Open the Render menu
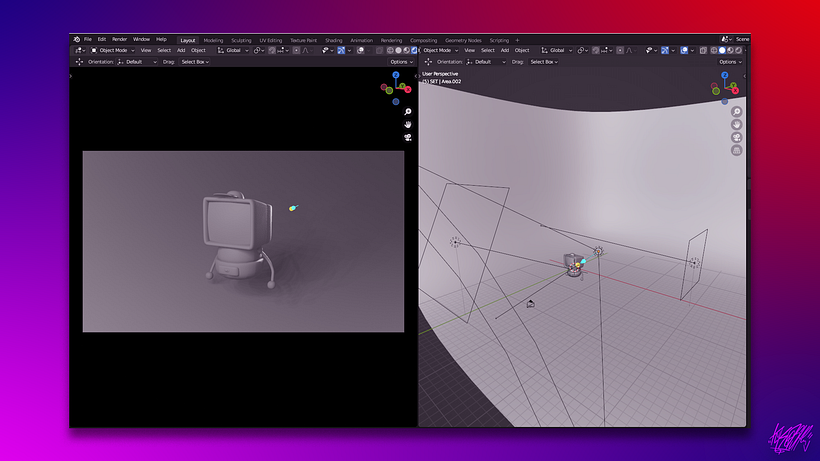The height and width of the screenshot is (461, 820). point(119,39)
